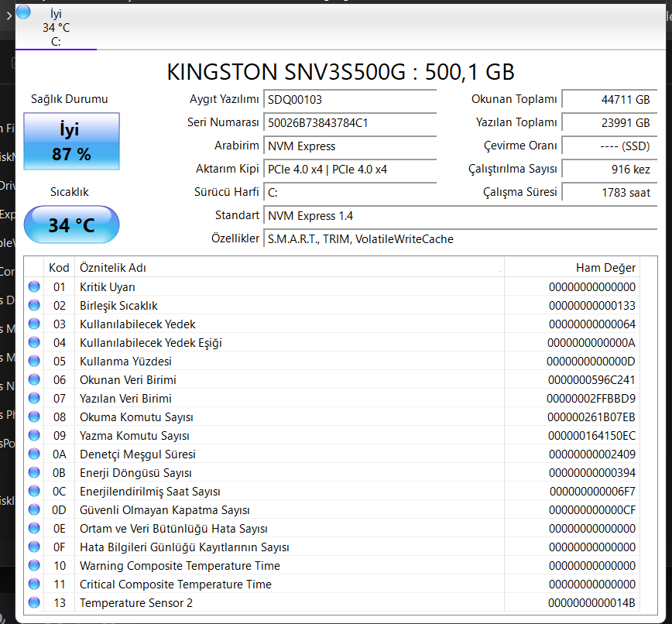This screenshot has height=624, width=672.
Task: Click the Standart field showing NVM Express 1.4
Action: click(x=461, y=215)
